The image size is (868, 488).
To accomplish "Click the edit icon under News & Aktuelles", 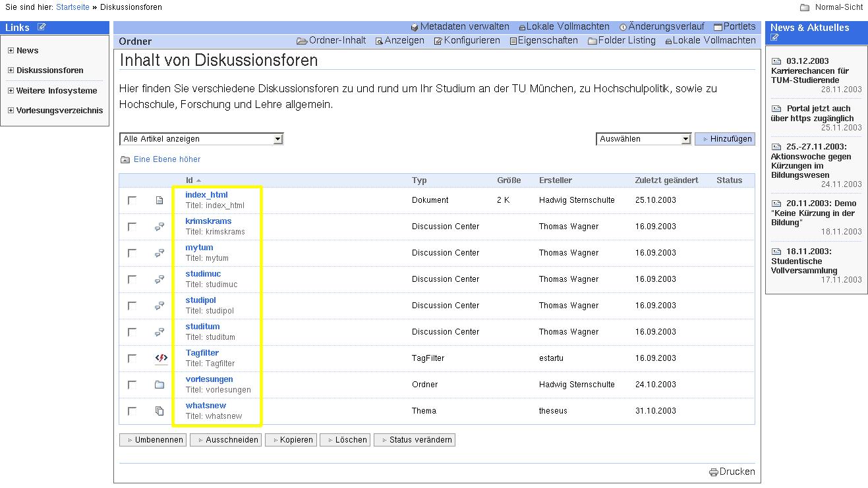I will click(774, 38).
